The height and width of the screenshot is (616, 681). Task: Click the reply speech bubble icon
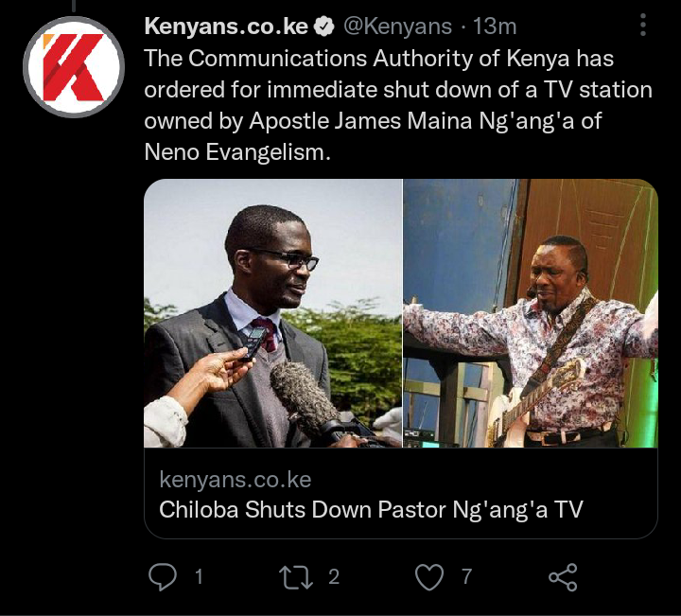pyautogui.click(x=163, y=577)
